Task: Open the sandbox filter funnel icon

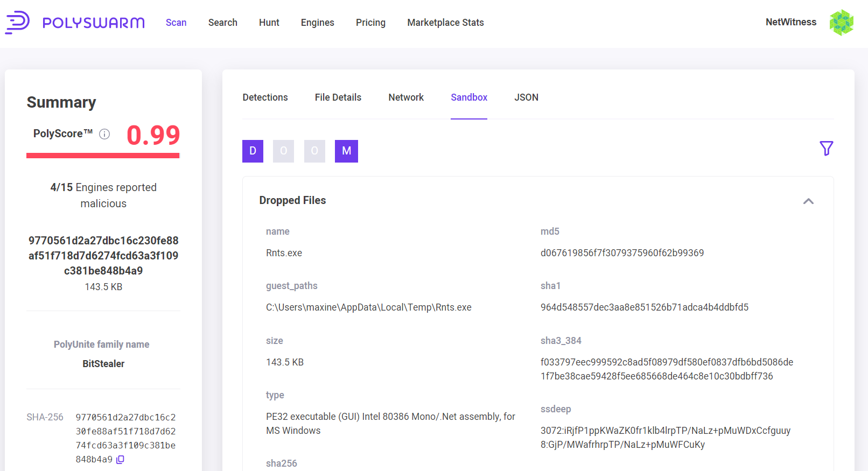Action: [x=826, y=149]
